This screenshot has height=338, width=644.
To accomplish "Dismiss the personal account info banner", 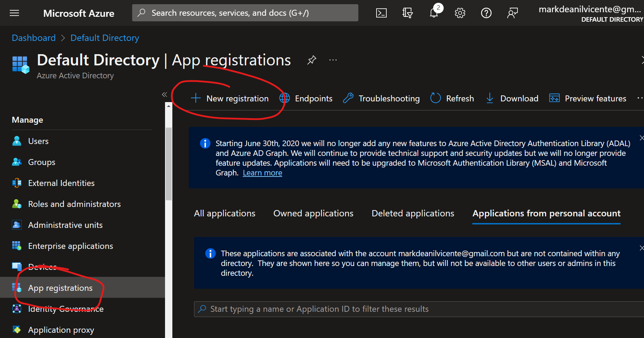I will pos(642,248).
